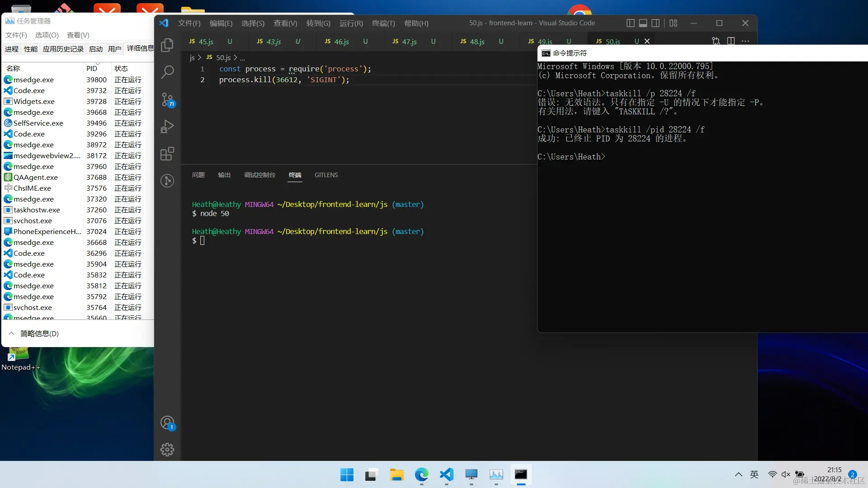Click the Accounts icon in activity bar
Image resolution: width=868 pixels, height=488 pixels.
167,423
